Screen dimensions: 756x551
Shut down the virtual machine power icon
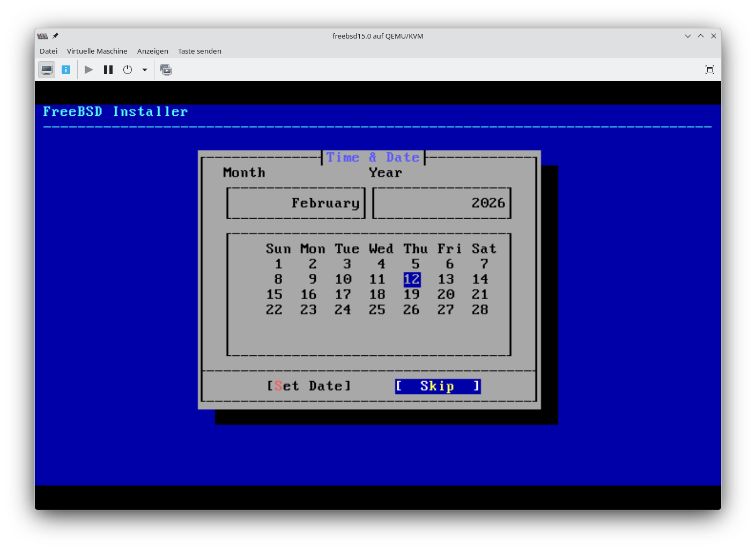click(x=128, y=70)
